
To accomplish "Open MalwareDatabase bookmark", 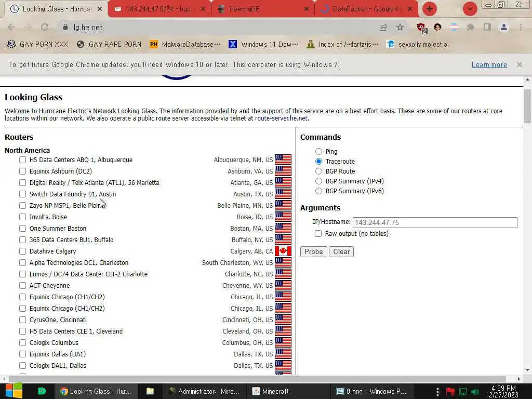I will pyautogui.click(x=185, y=44).
